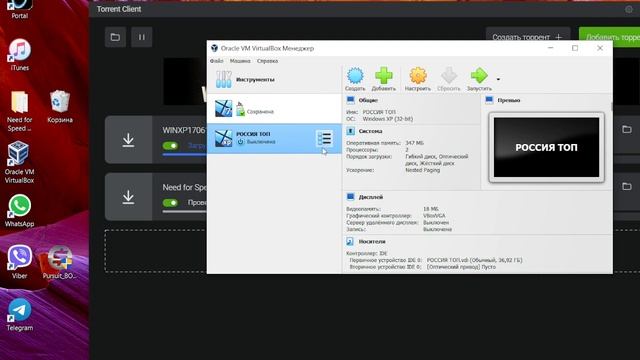Click Создать торрент button in Torrent Client
The image size is (640, 360).
click(527, 37)
